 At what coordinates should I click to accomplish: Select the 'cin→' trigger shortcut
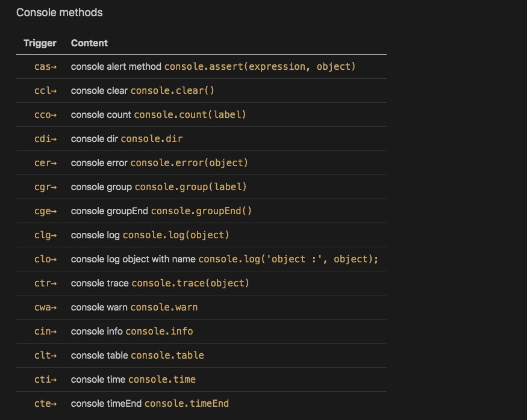45,332
